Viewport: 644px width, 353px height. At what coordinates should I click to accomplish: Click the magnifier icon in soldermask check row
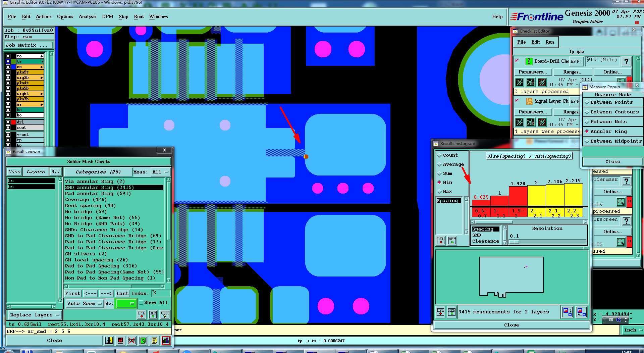point(621,202)
